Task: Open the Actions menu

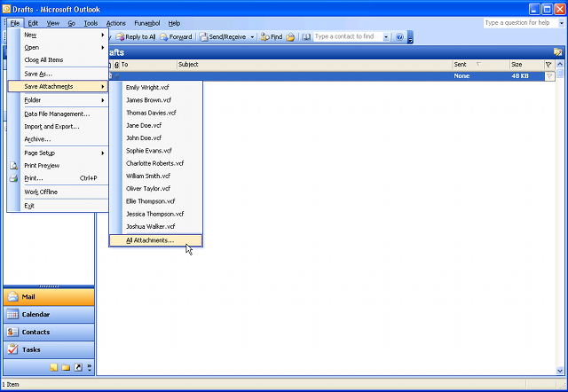Action: (116, 23)
